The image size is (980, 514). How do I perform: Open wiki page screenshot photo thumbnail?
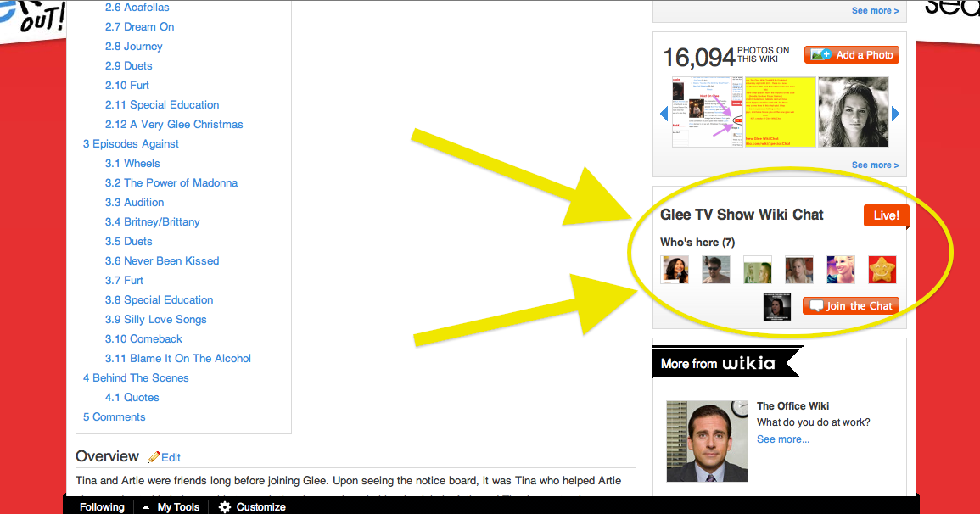point(708,112)
